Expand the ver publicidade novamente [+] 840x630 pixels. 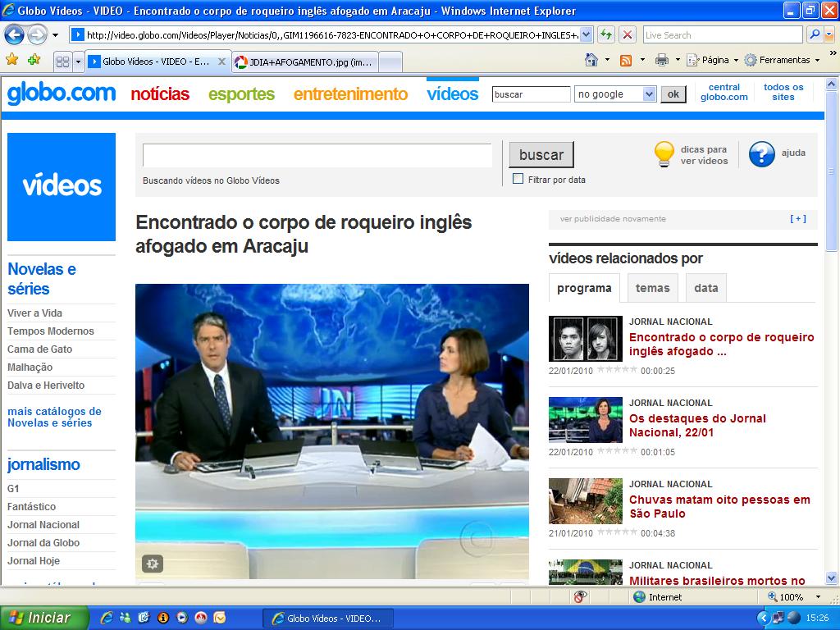click(797, 218)
